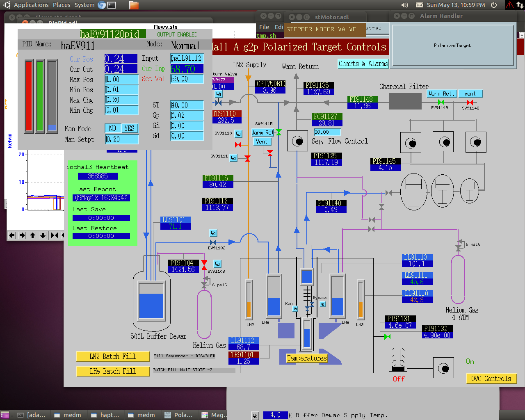Open the Applications menu
The width and height of the screenshot is (525, 420).
(31, 5)
